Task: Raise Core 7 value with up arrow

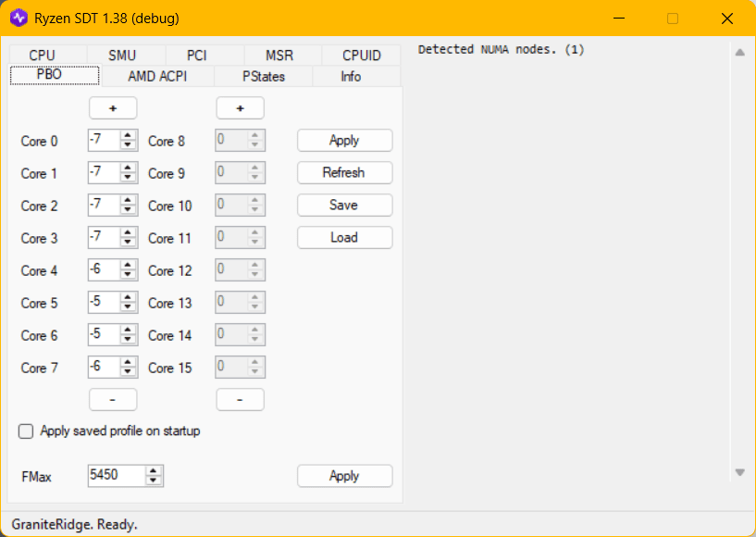Action: 128,362
